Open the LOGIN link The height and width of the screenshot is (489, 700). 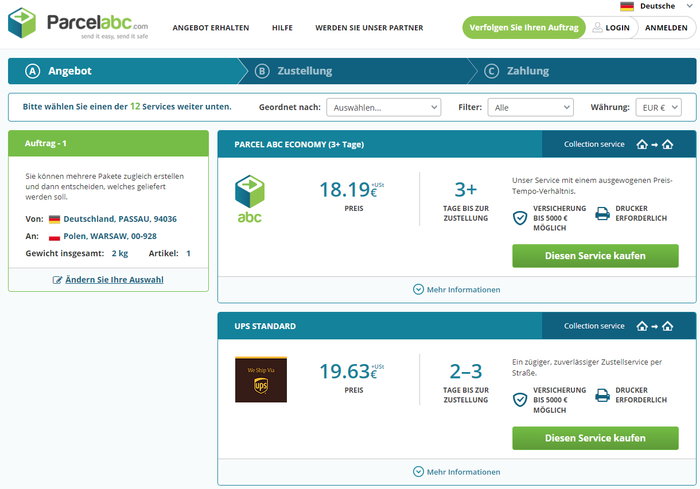[617, 28]
